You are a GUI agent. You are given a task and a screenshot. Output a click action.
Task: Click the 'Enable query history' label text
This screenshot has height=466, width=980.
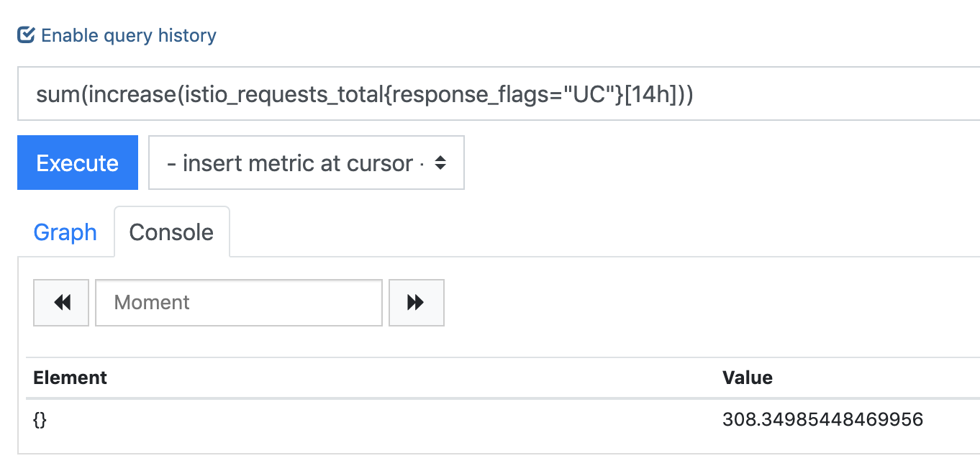click(x=129, y=35)
